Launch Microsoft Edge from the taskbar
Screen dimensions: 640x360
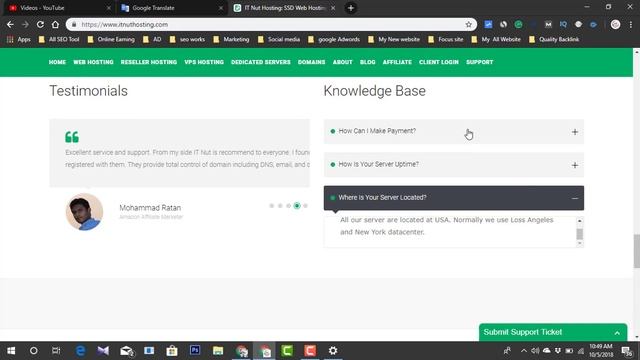(80, 351)
